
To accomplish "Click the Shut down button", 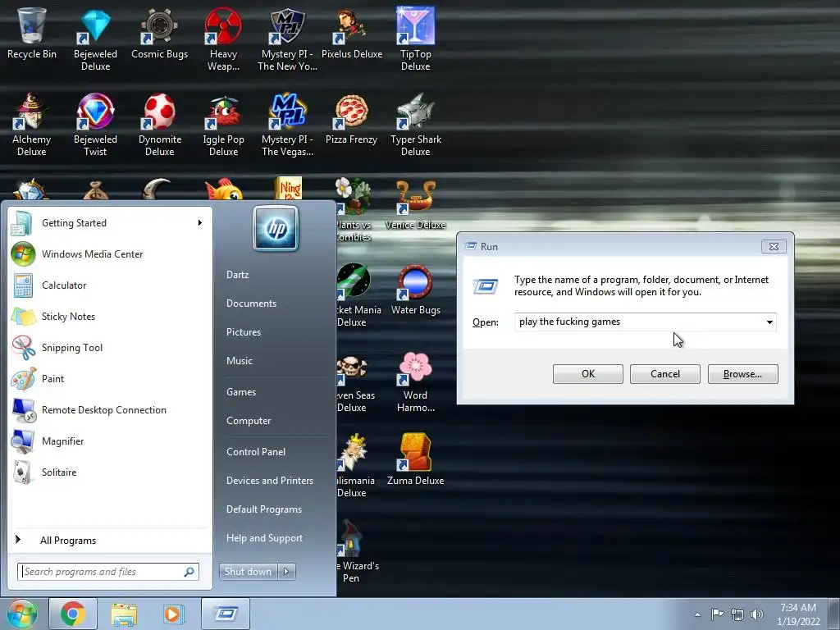I will pos(248,572).
